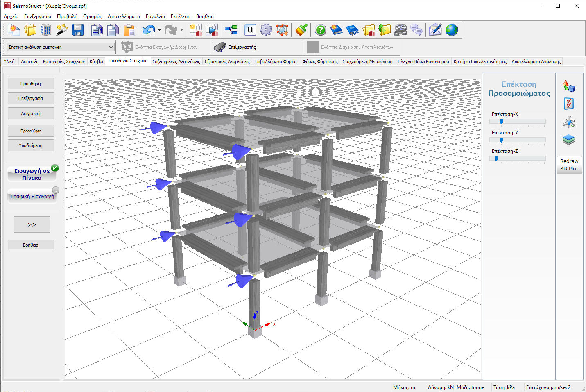Click the 'Επεξεργαστής' processor module

pos(235,47)
